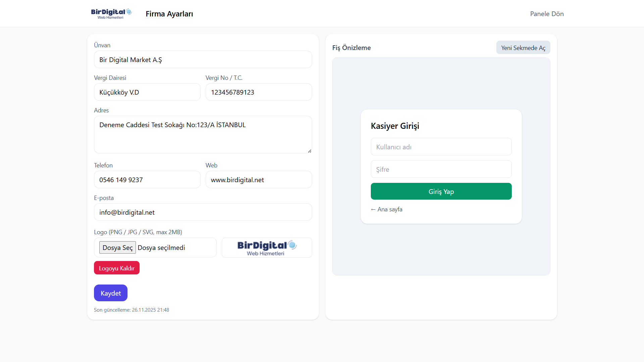Follow the Ana sayfa back link
Image resolution: width=644 pixels, height=362 pixels.
(387, 209)
